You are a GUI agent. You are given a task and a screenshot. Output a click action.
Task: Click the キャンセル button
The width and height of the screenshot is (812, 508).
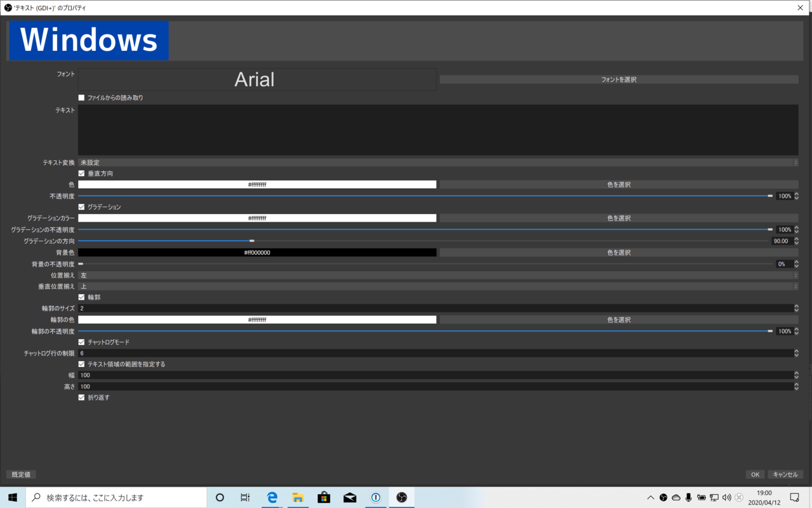785,474
